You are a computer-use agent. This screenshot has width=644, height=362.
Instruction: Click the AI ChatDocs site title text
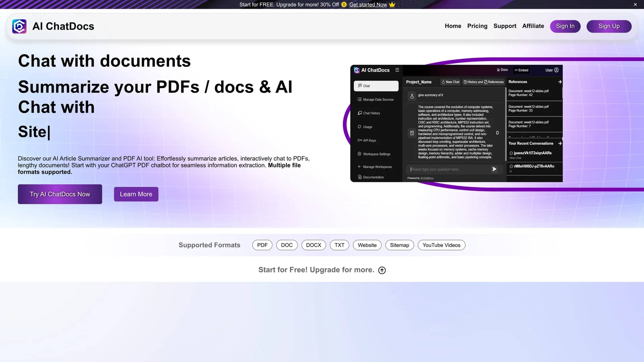click(63, 26)
